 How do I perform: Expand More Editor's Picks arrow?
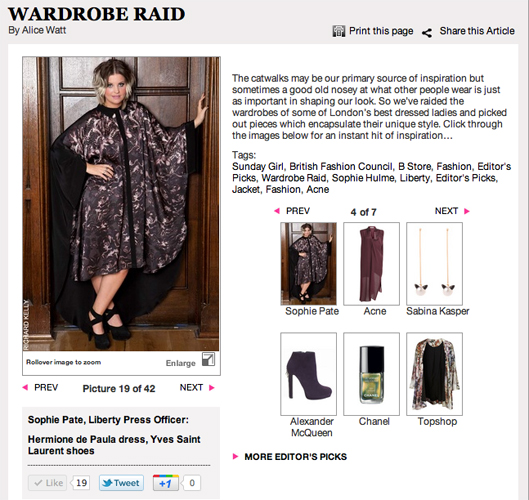[235, 456]
